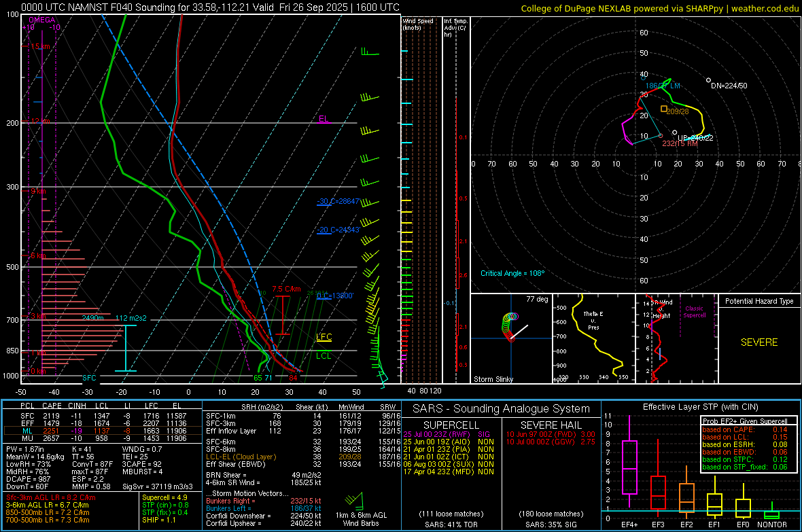This screenshot has height=532, width=802.
Task: Click the 232/15 RM hodograph label
Action: (680, 144)
